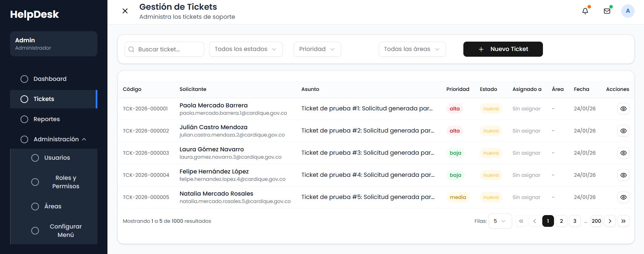Click the plus icon in Nuevo Ticket
Image resolution: width=644 pixels, height=254 pixels.
(481, 49)
